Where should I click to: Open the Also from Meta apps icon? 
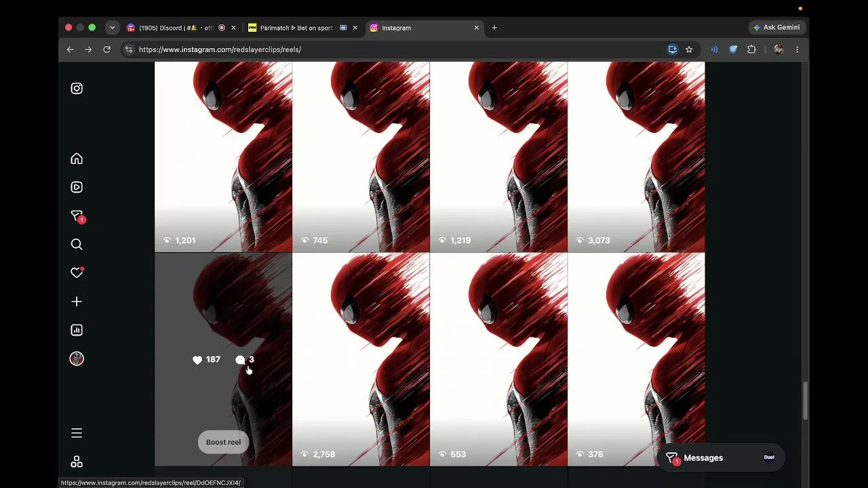point(77,462)
